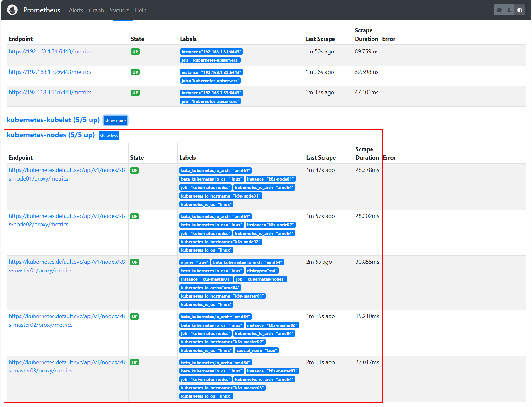Open the 192.168.1.31:6443 metrics endpoint
This screenshot has width=532, height=407.
tap(50, 51)
